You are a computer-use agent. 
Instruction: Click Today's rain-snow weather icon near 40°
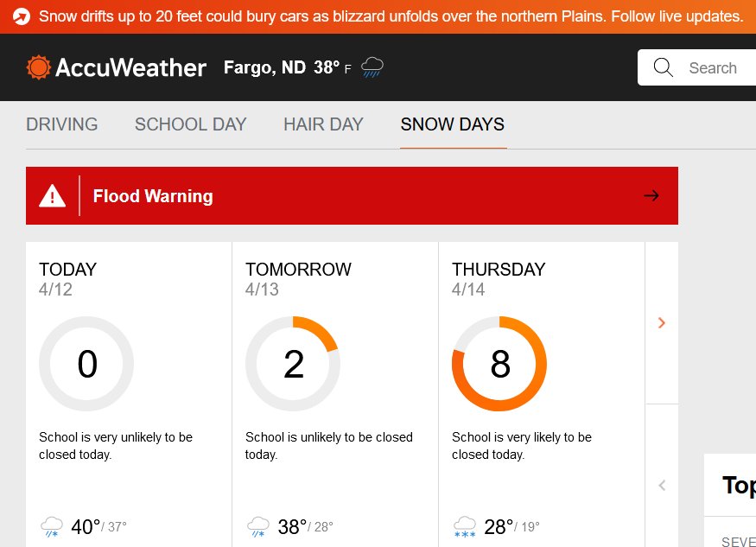point(51,526)
